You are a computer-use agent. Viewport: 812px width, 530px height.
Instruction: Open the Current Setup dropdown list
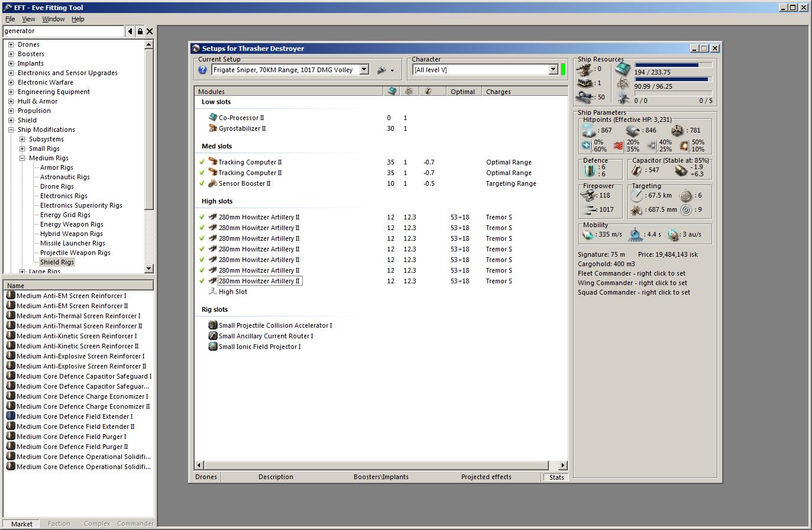point(364,70)
